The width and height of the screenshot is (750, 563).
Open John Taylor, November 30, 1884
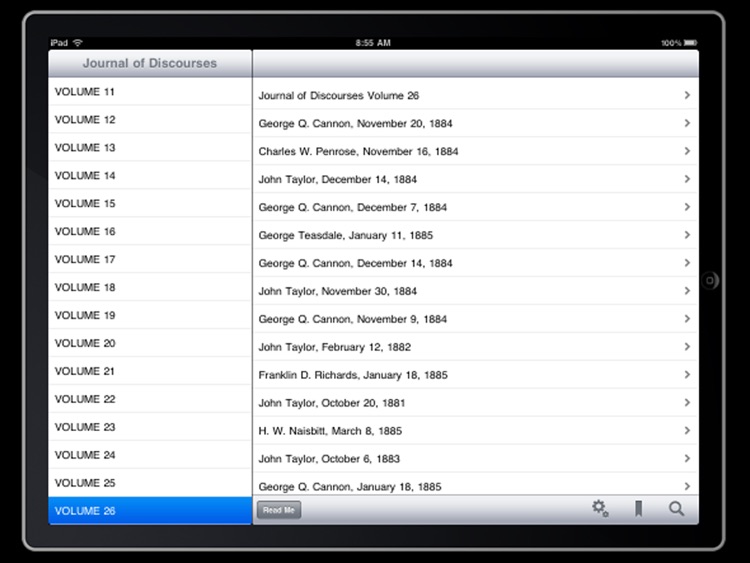(x=475, y=291)
